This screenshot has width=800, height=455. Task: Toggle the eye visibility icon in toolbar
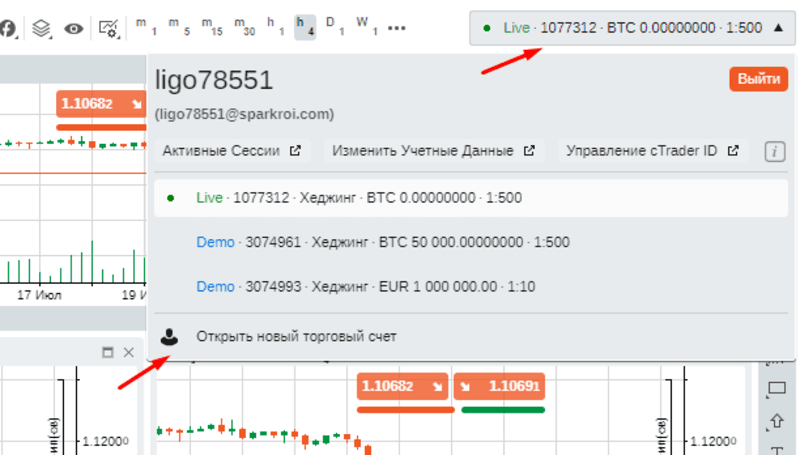(73, 29)
